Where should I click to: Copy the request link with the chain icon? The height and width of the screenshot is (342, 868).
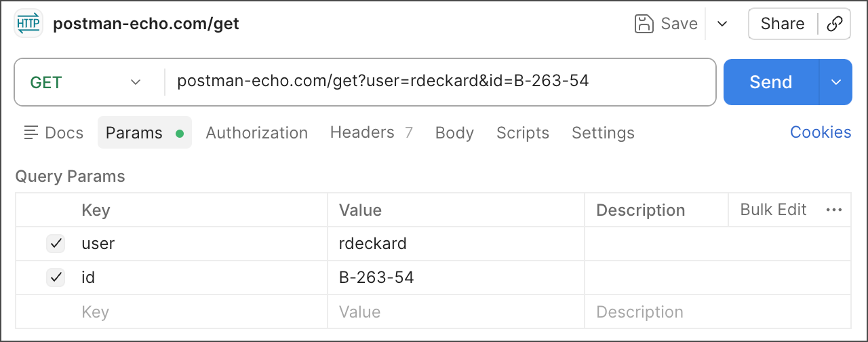click(835, 24)
